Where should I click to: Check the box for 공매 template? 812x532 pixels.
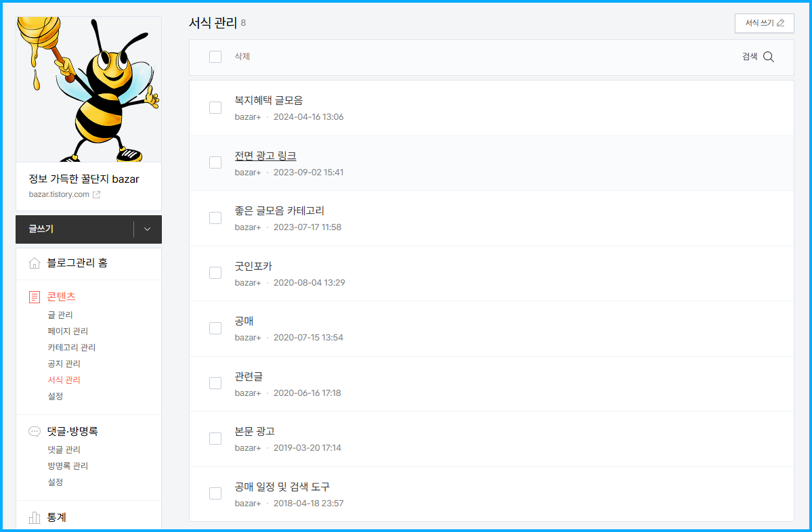[x=215, y=328]
